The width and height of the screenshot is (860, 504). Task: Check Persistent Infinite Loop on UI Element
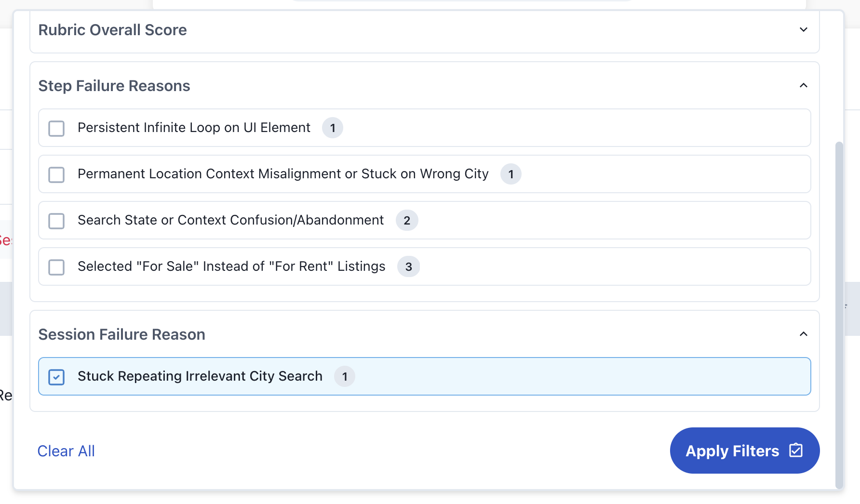click(56, 128)
